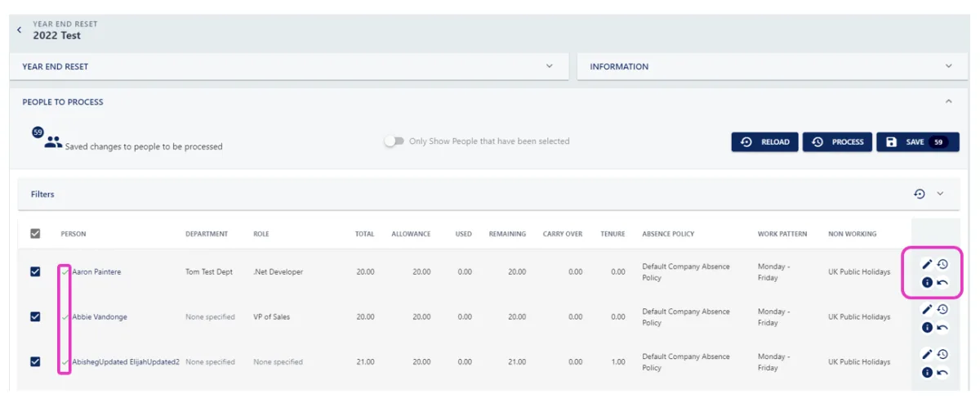Sort by the Non Working column header

coord(852,234)
